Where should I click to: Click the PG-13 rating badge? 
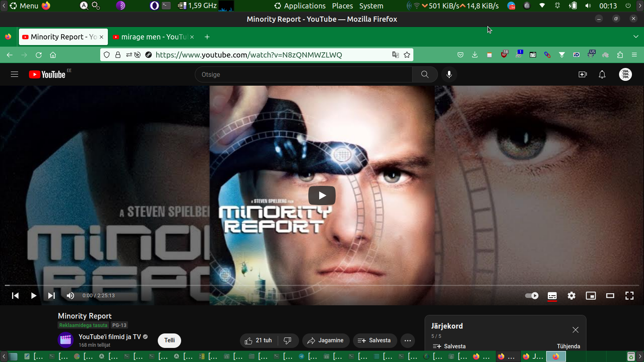(x=119, y=325)
